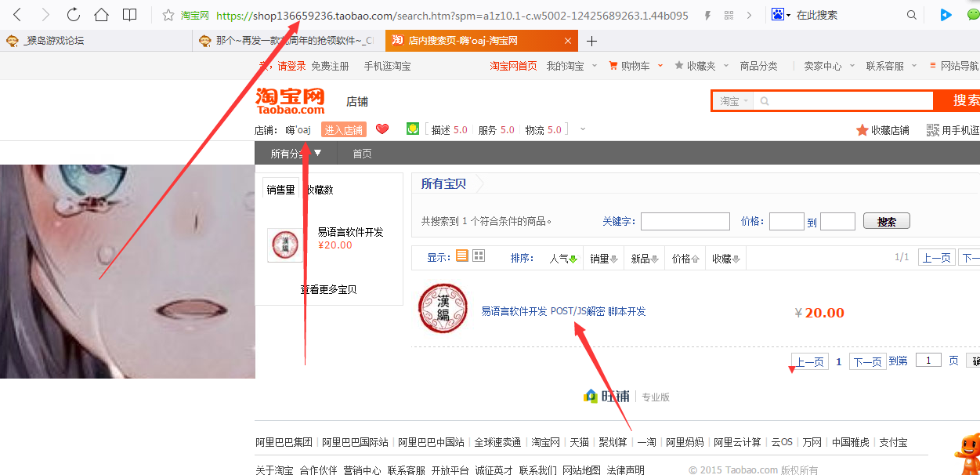Image resolution: width=980 pixels, height=475 pixels.
Task: Sort results by 销量
Action: point(604,259)
